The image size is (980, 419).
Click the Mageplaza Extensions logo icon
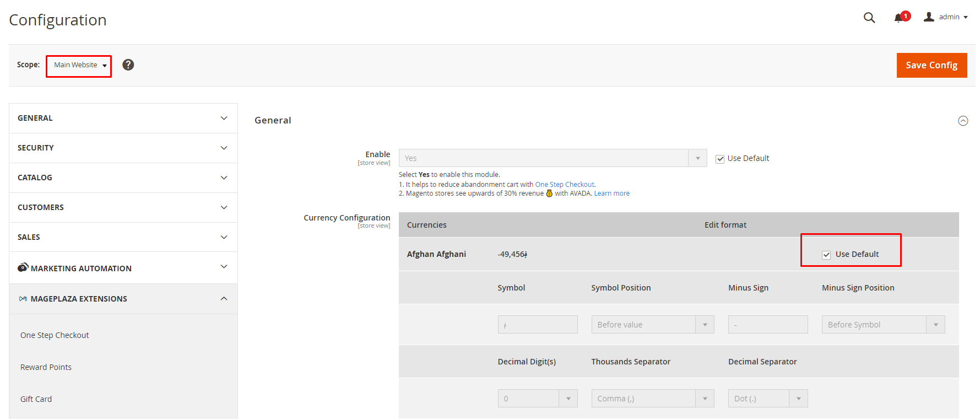pos(23,299)
